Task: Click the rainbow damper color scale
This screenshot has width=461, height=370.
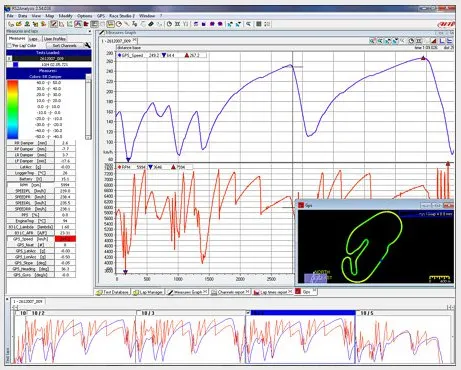Action: (x=13, y=109)
